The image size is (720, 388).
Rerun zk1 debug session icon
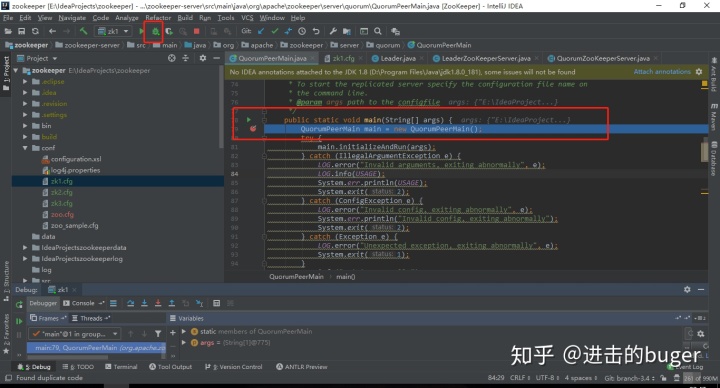click(19, 304)
